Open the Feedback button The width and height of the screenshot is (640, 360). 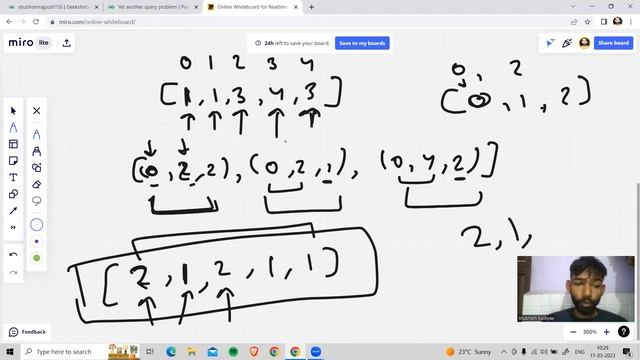[27, 332]
